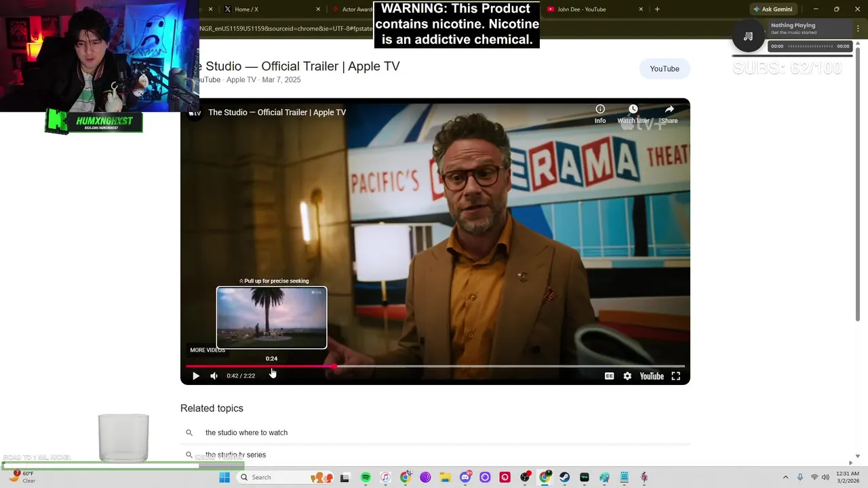
Task: Open File Explorer from the taskbar
Action: [x=445, y=478]
